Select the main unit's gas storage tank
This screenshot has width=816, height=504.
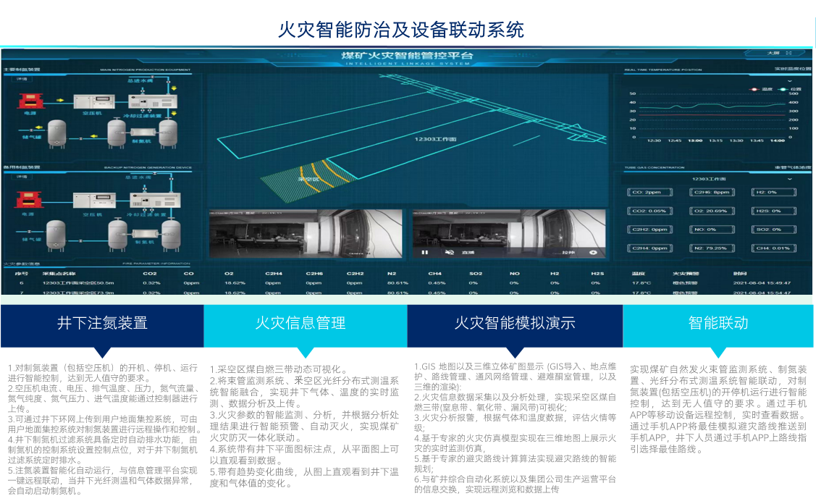[56, 133]
